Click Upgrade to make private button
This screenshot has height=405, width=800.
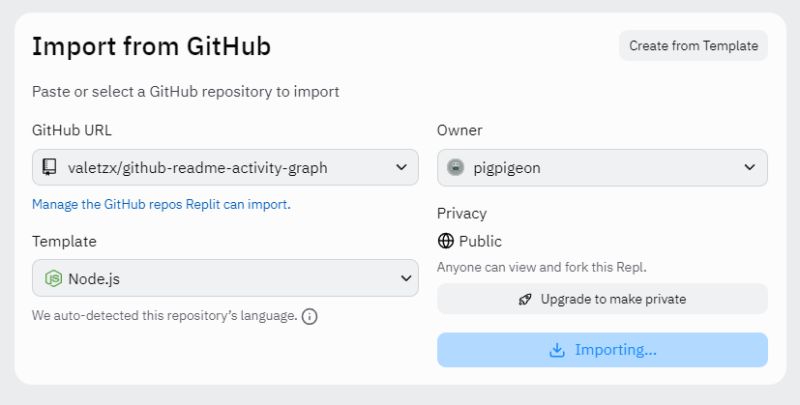click(x=602, y=299)
